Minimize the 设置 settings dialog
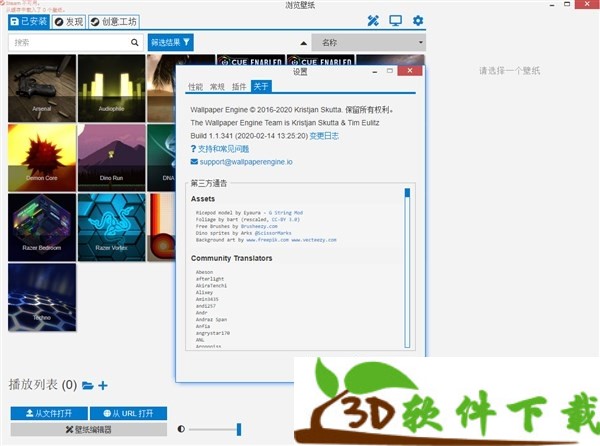This screenshot has width=600, height=446. [x=375, y=71]
